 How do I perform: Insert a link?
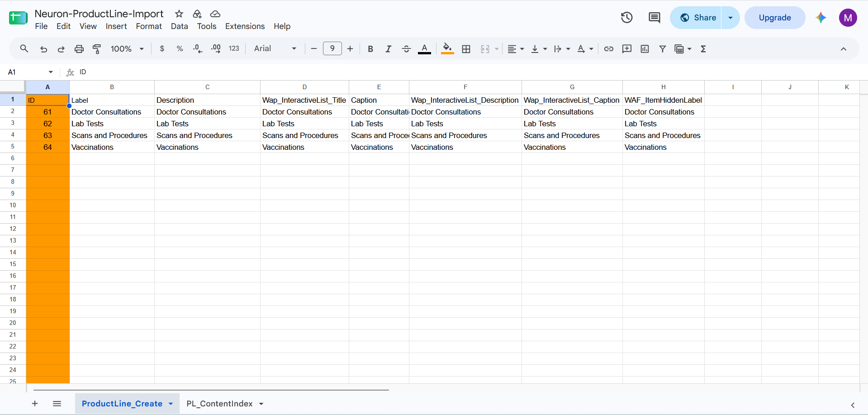tap(609, 49)
